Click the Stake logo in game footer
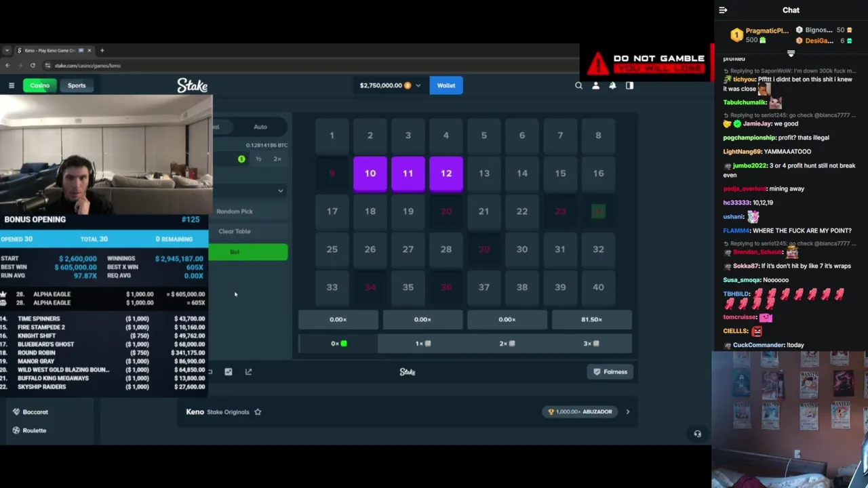The width and height of the screenshot is (868, 488). click(408, 371)
